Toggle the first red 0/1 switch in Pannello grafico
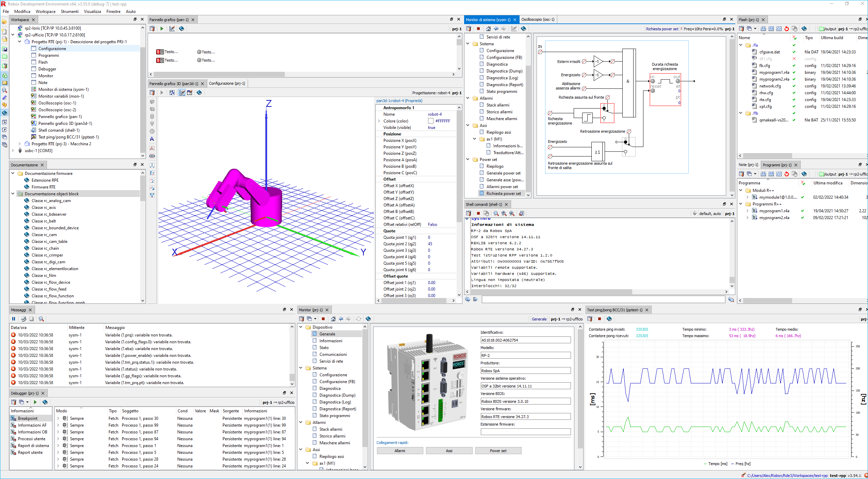 [160, 52]
